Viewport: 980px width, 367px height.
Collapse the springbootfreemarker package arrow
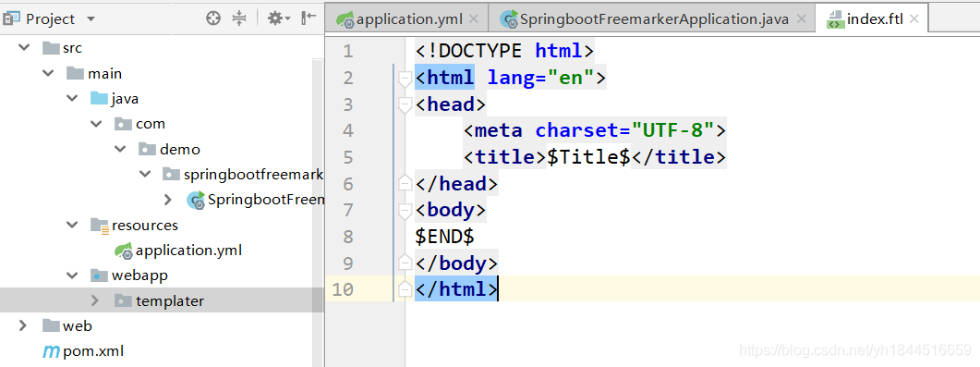coord(145,174)
